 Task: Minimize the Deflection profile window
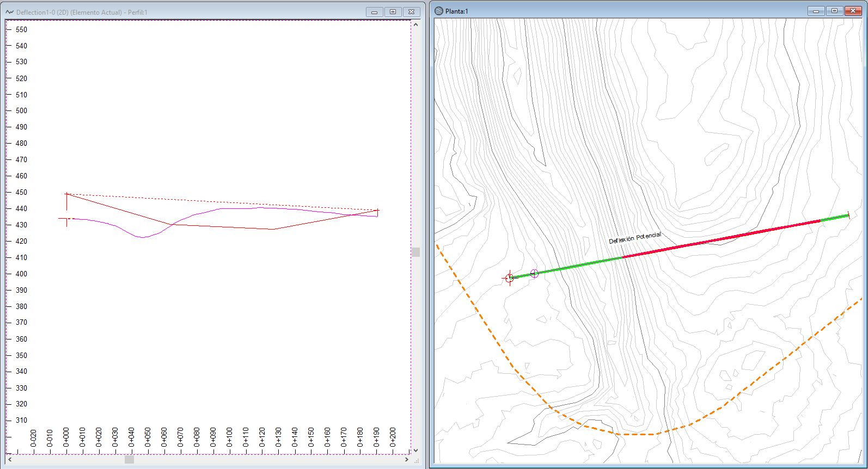click(x=374, y=12)
